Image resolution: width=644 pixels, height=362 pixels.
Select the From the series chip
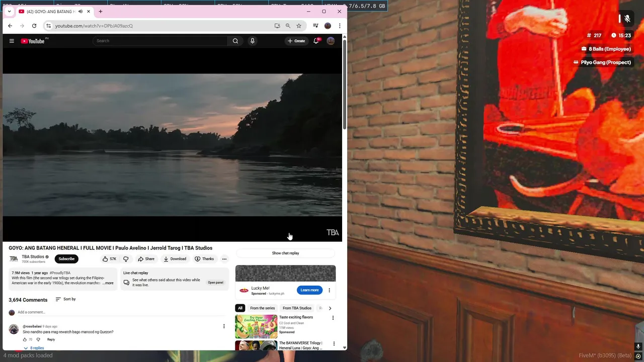point(262,308)
